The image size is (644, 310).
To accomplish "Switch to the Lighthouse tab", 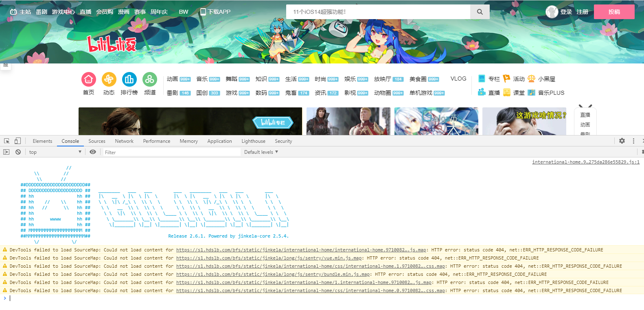I will tap(253, 141).
